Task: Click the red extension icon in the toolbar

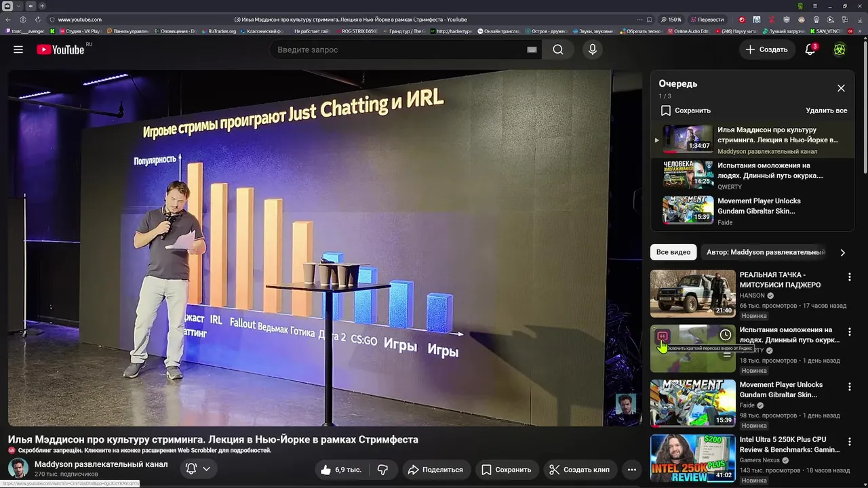Action: [741, 20]
